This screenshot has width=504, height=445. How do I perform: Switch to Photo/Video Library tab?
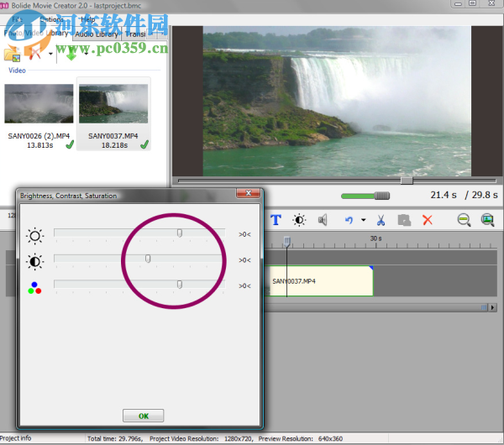pos(36,33)
